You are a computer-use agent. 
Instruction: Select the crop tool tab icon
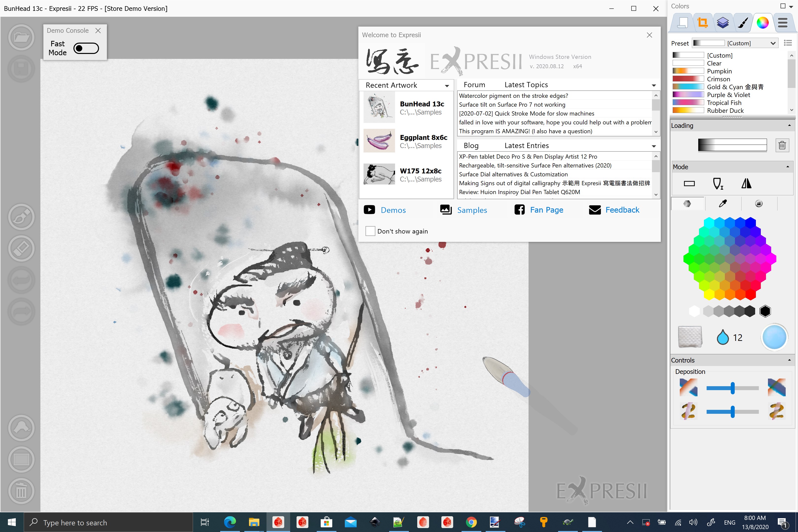703,23
